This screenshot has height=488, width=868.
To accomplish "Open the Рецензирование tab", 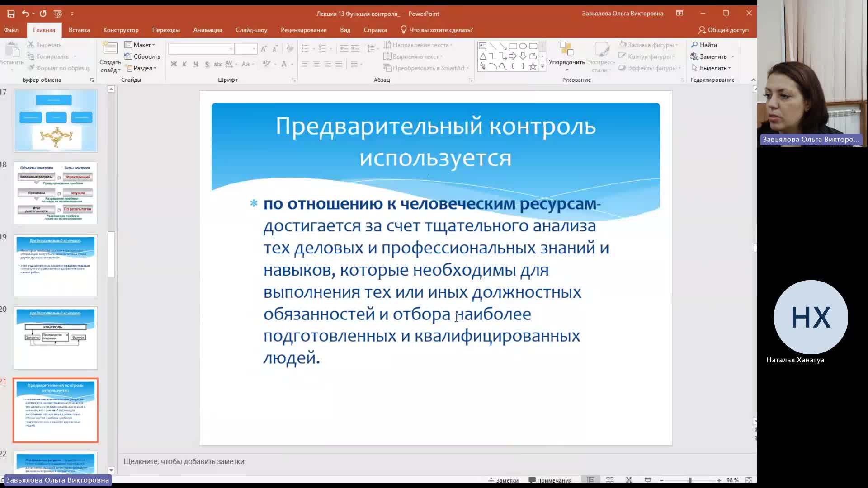I will pos(303,30).
